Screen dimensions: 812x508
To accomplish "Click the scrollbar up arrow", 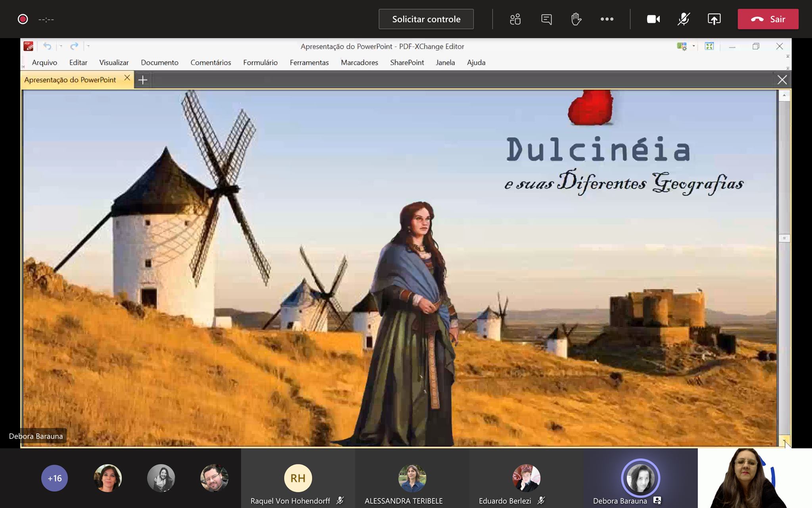I will tap(784, 95).
